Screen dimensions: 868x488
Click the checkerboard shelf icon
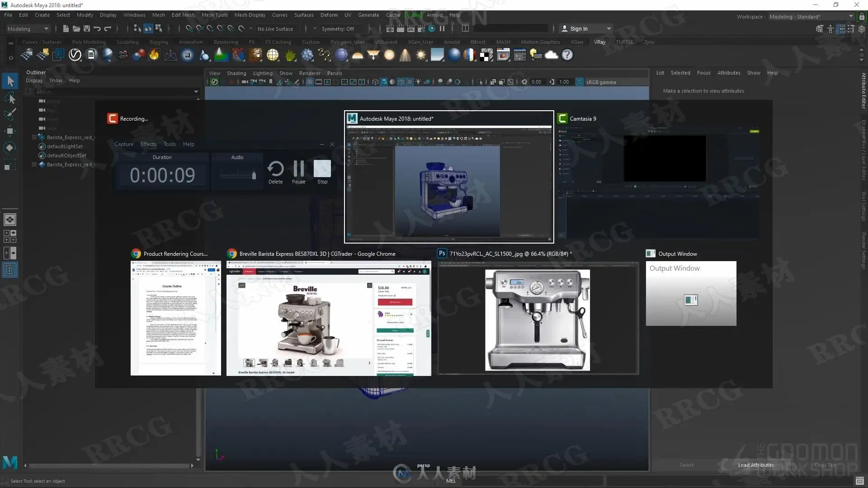point(486,55)
